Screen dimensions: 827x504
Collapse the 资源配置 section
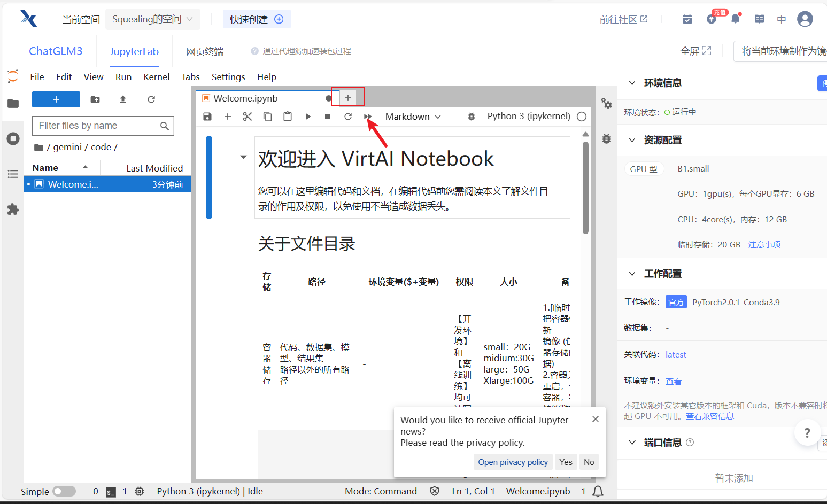point(632,140)
